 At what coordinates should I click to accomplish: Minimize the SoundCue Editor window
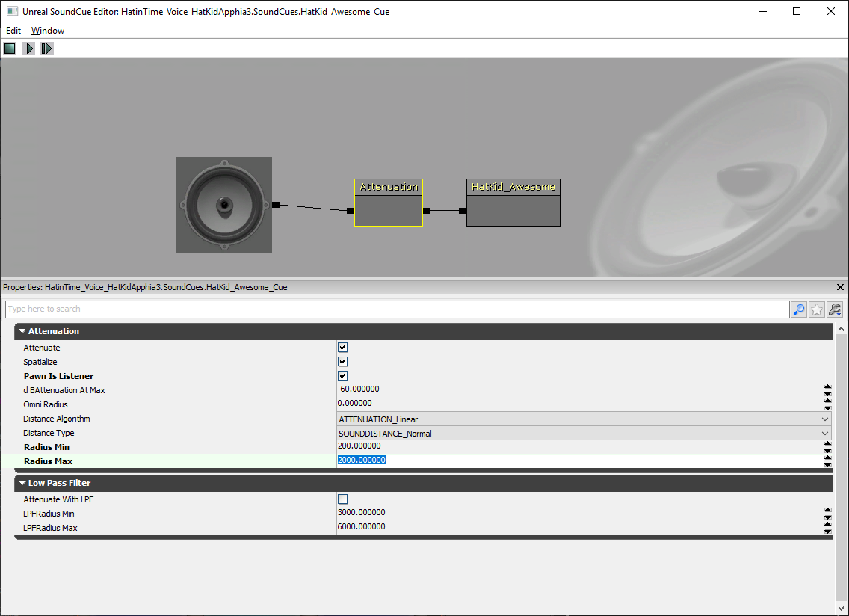pyautogui.click(x=763, y=11)
